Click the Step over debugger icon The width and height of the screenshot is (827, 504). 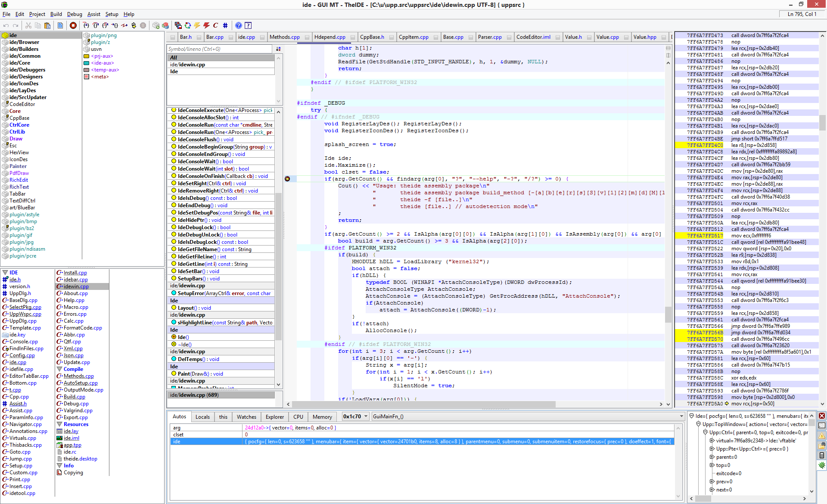96,25
